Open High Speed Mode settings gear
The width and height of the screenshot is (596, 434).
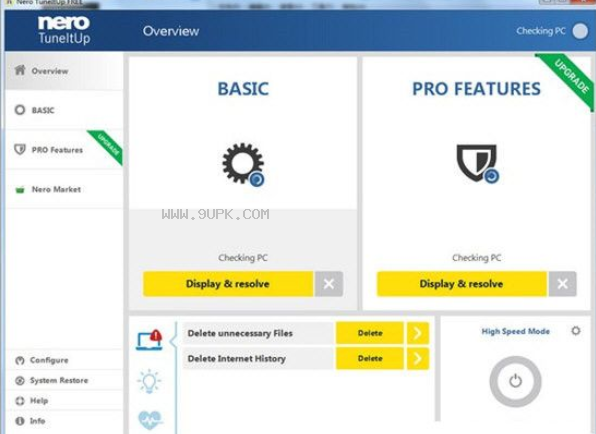[x=576, y=331]
